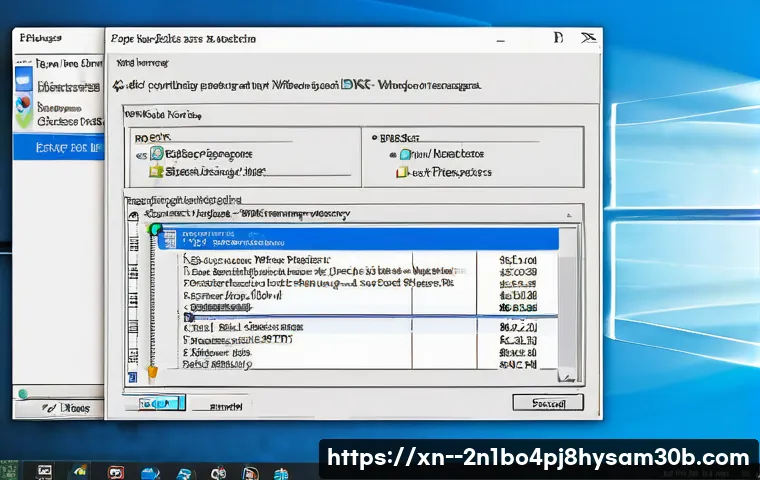Click the small blue square icon below the ruler column
This screenshot has height=480, width=760.
coord(132,377)
